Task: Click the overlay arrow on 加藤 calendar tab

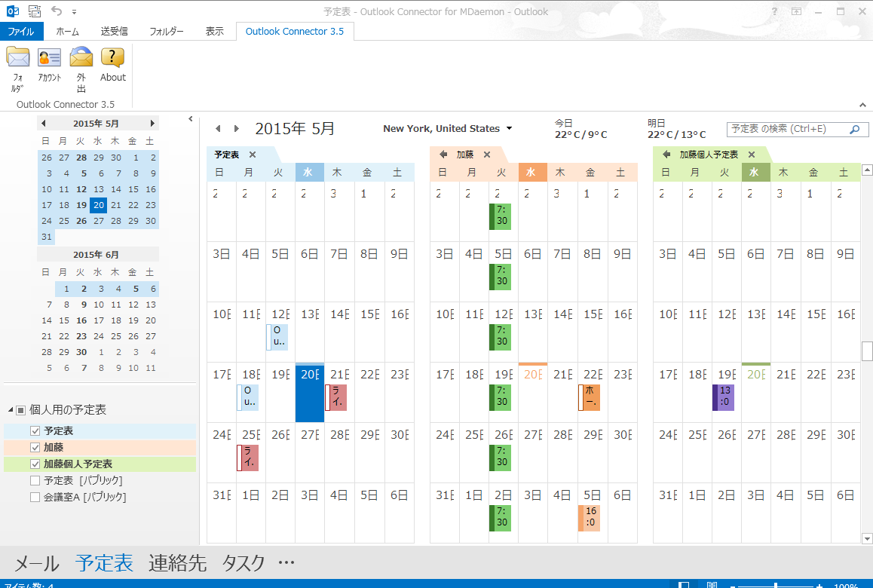Action: (x=443, y=155)
